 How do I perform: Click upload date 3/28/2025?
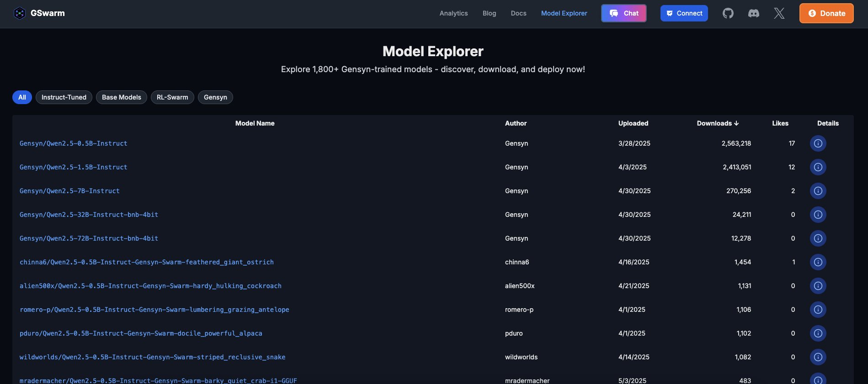(634, 143)
